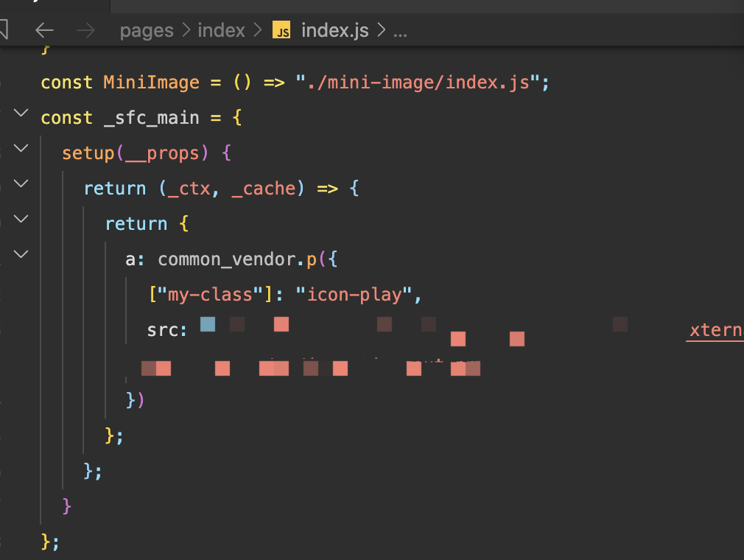The height and width of the screenshot is (560, 744).
Task: Collapse the return (_ctx, _cache) arrow function
Action: [21, 183]
